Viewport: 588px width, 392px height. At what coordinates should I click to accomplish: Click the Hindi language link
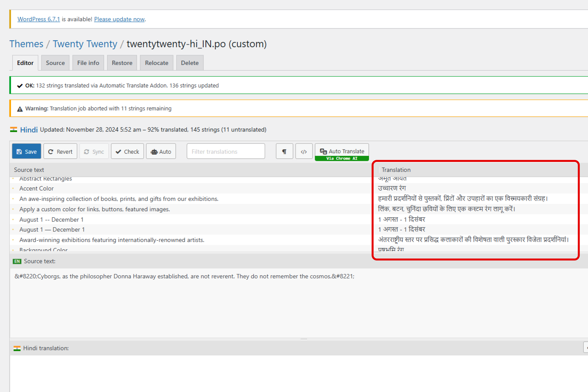29,130
